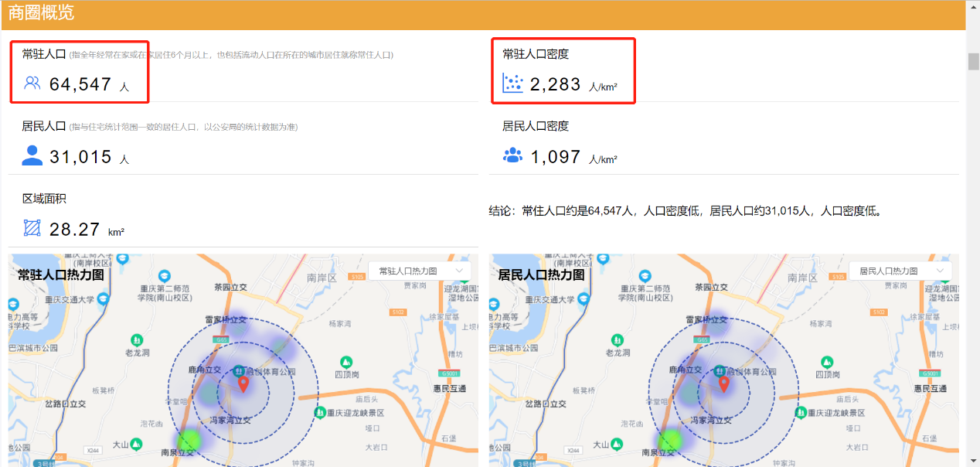Click 老龙洞 park marker on right map
Viewport: 980px width, 467px height.
(618, 339)
